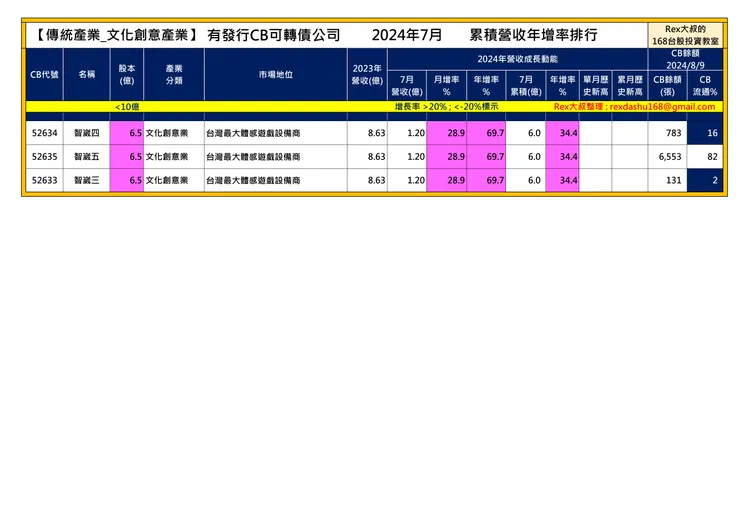
Task: Click the rexdashu168@gmail.com email text
Action: click(x=662, y=107)
